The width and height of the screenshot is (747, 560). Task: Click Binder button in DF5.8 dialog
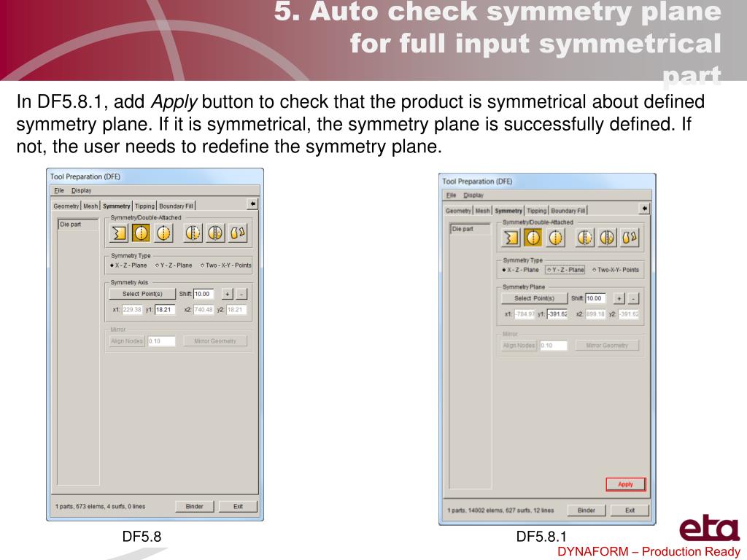pyautogui.click(x=194, y=506)
